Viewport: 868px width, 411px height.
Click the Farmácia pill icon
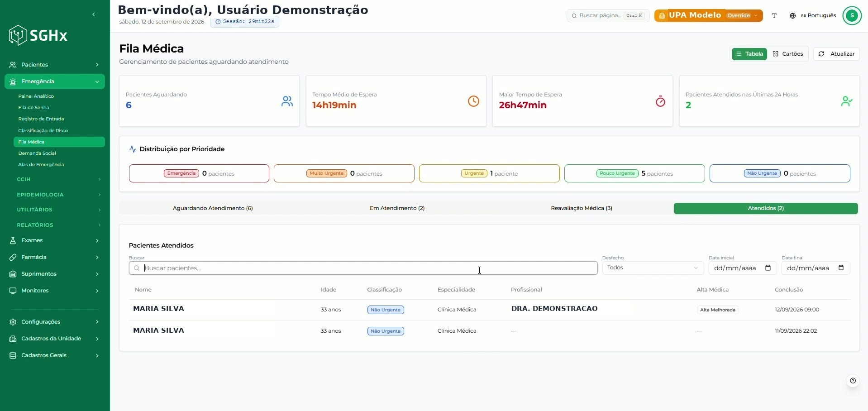click(13, 257)
